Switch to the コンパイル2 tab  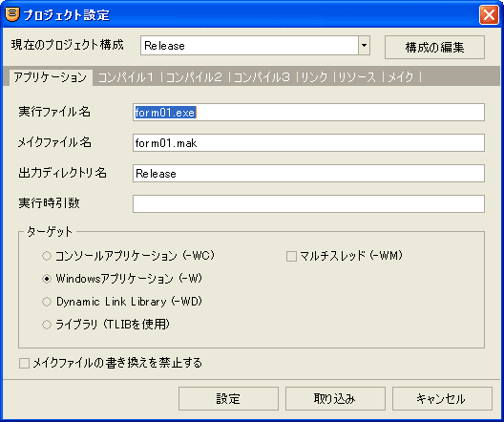[x=194, y=77]
